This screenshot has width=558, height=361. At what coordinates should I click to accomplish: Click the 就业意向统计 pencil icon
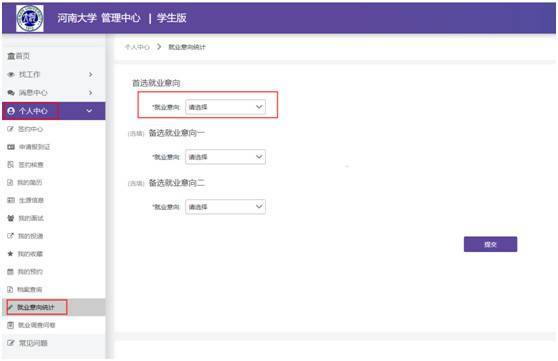pyautogui.click(x=11, y=307)
